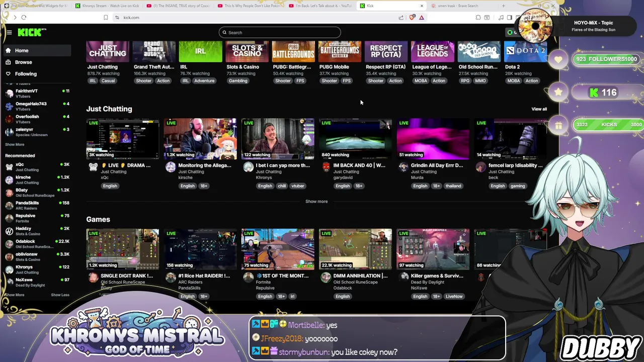
Task: Open Just Chatting category card
Action: (107, 52)
